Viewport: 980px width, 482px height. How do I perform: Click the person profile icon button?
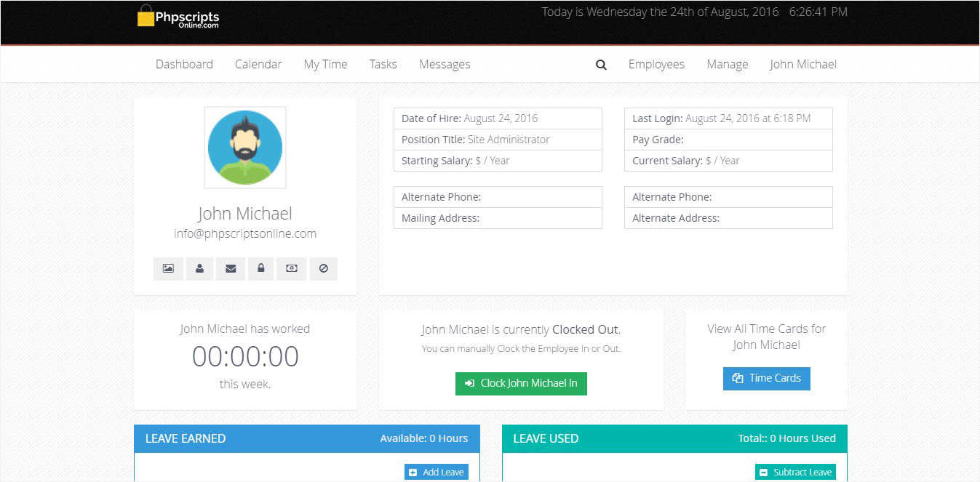coord(199,268)
